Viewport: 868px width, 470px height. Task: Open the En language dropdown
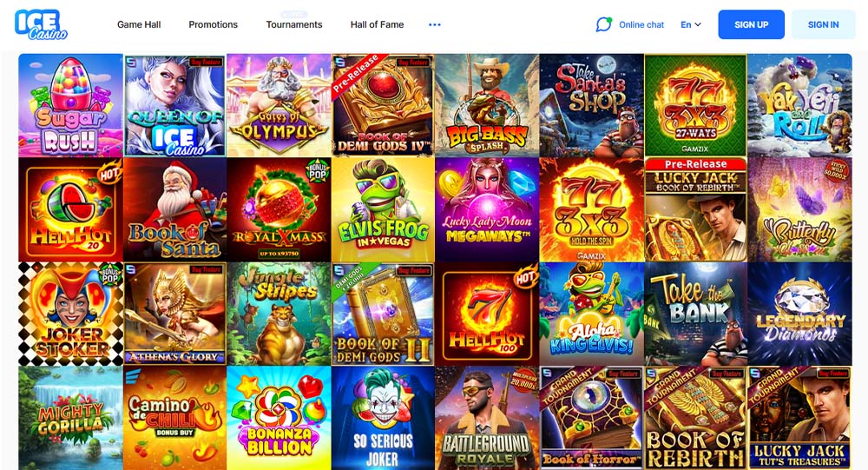pos(690,24)
